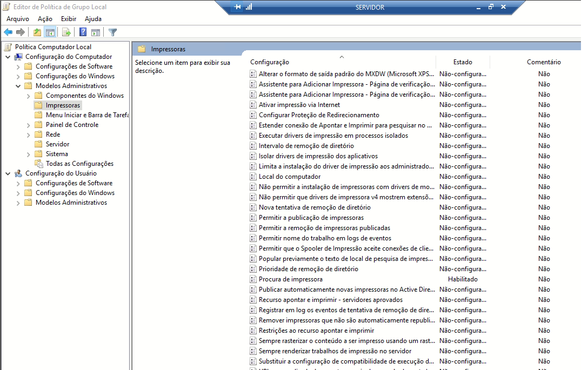Click the Servidor folder icon in the tree

pyautogui.click(x=38, y=144)
